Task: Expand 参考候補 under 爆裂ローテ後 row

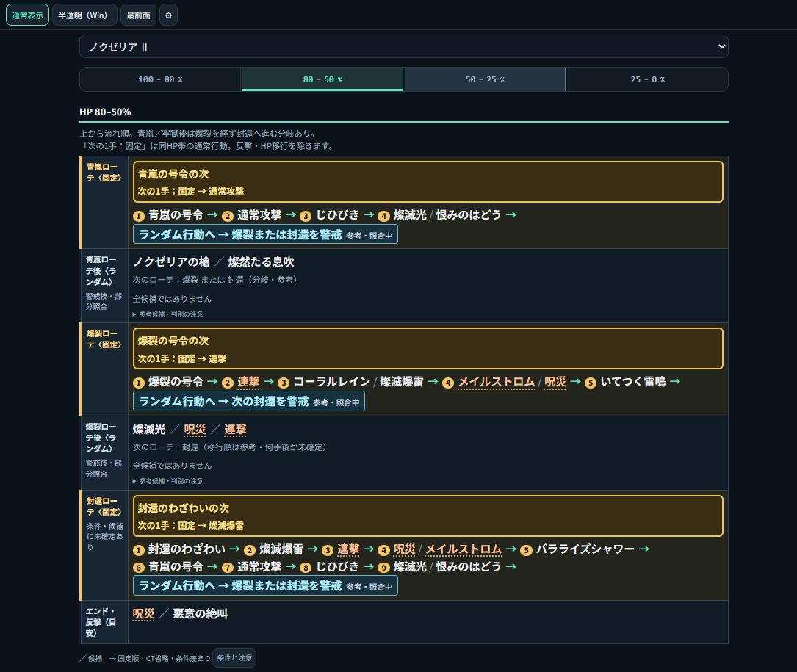Action: [x=167, y=481]
